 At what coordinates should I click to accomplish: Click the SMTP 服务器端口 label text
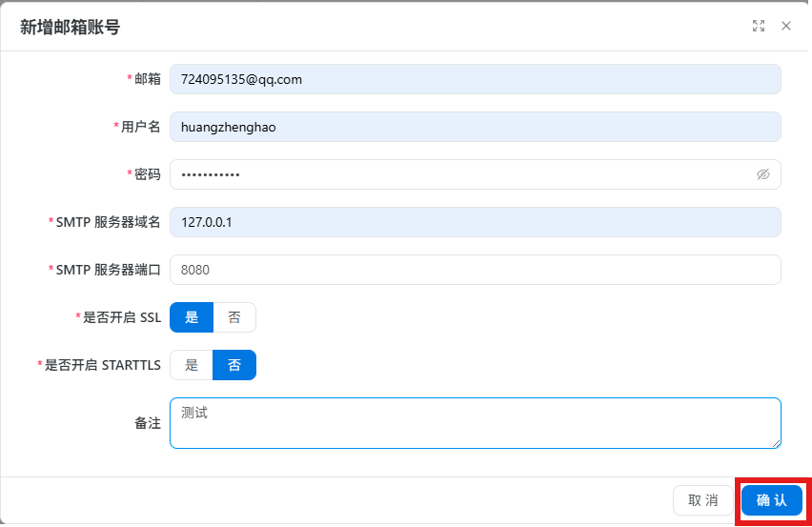tap(109, 270)
